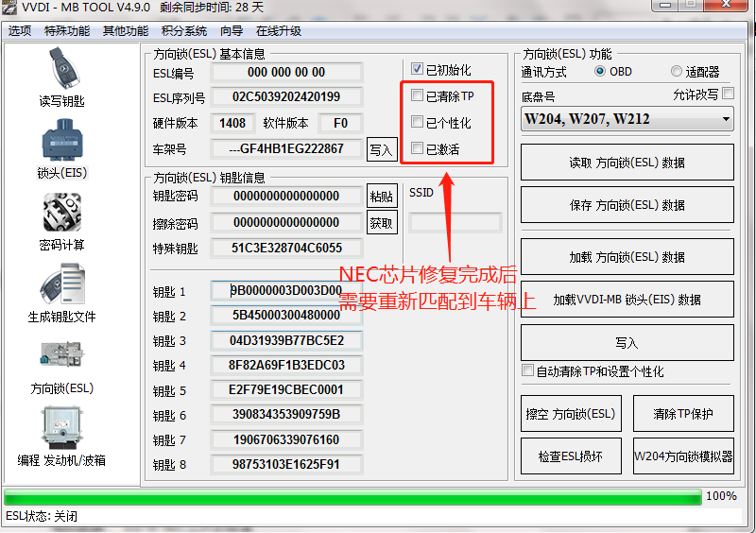Click the 检查ESL损坏 button

click(x=571, y=456)
